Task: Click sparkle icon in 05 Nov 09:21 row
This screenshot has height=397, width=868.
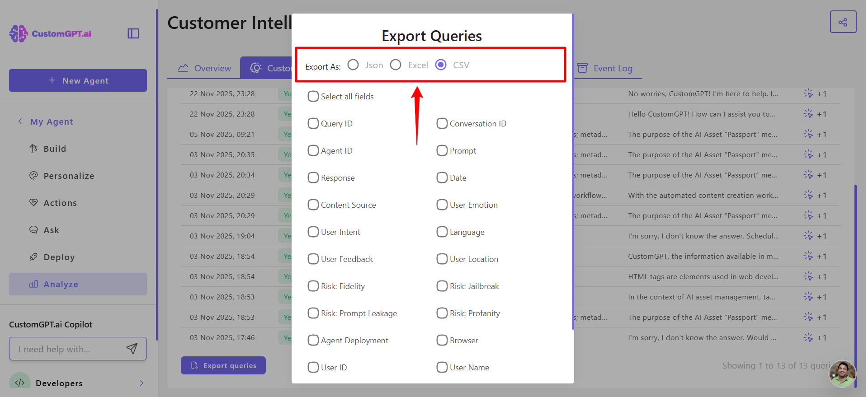Action: pos(808,134)
